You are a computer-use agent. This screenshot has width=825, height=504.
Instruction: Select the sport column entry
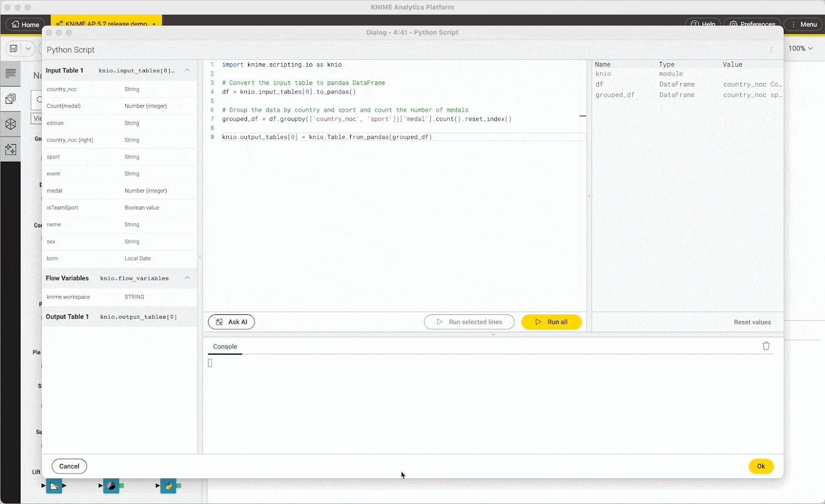(120, 157)
